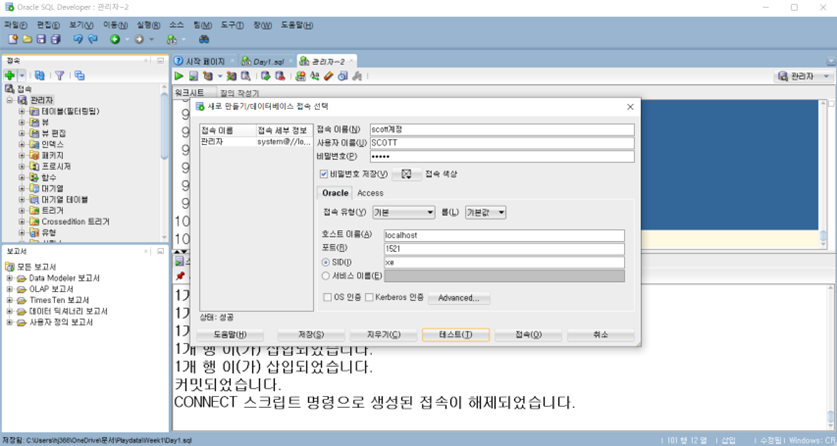Switch to the 시작 페이지 tab
The height and width of the screenshot is (446, 837).
coord(205,61)
